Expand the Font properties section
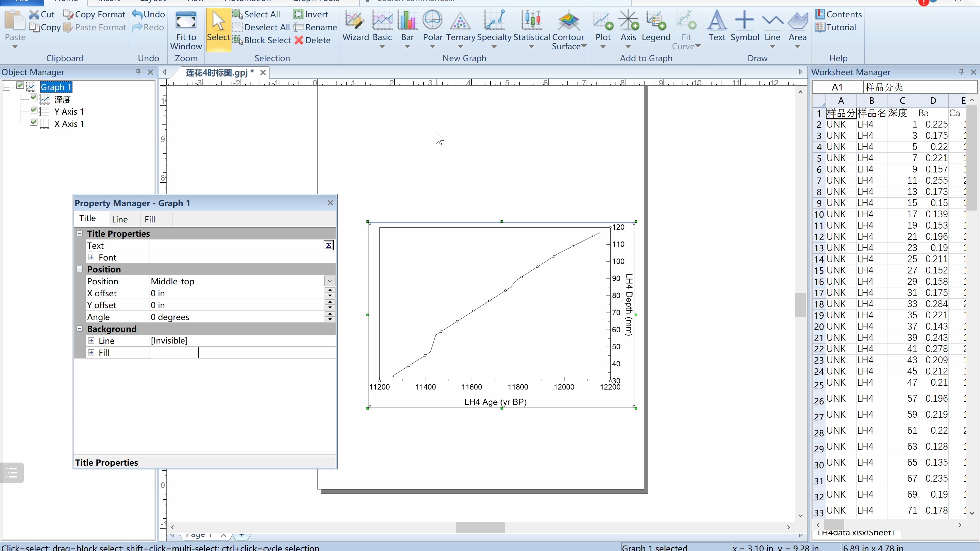980x551 pixels. pyautogui.click(x=91, y=257)
